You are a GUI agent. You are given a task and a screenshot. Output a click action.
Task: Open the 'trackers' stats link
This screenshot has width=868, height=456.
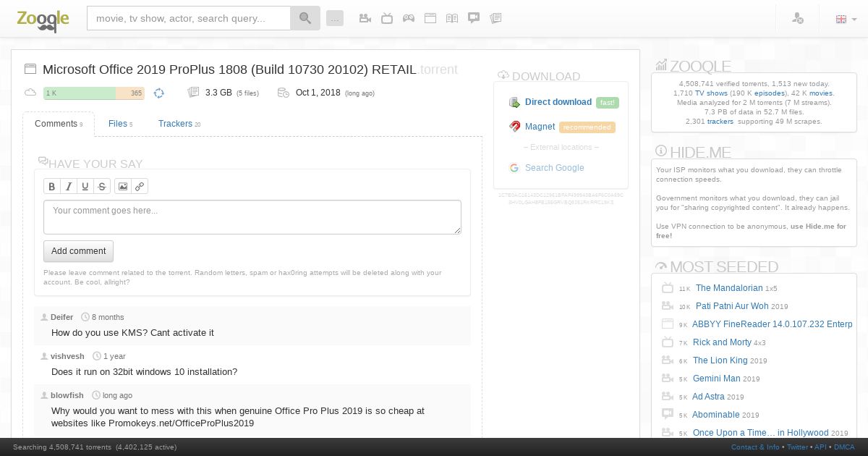pos(720,122)
